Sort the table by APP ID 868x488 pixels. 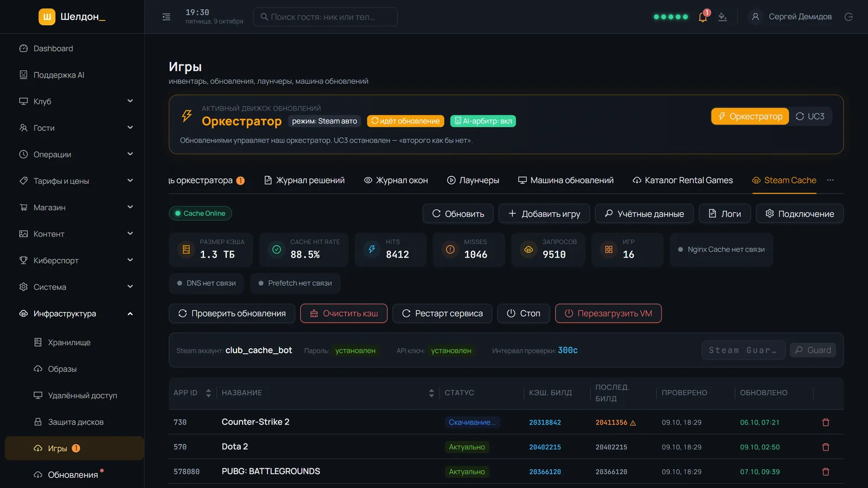pos(208,393)
